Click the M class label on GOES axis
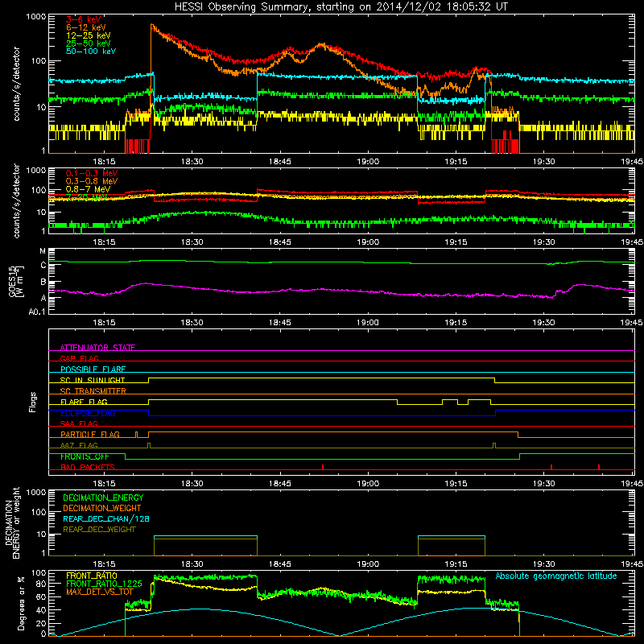This screenshot has height=644, width=644. point(43,251)
